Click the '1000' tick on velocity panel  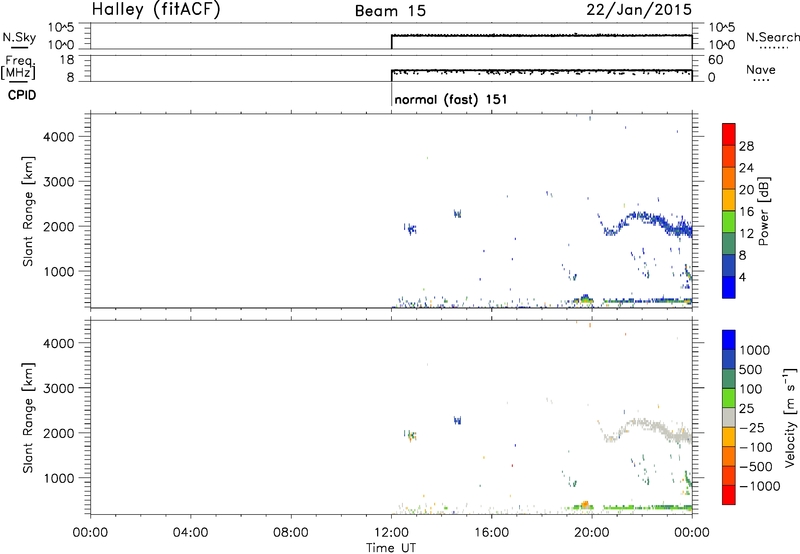pos(59,478)
